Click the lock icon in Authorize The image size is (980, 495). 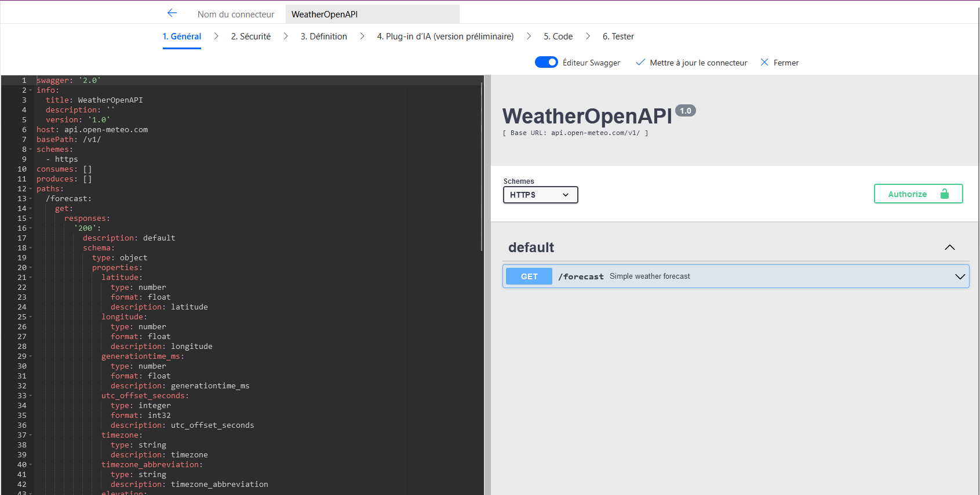(x=945, y=194)
